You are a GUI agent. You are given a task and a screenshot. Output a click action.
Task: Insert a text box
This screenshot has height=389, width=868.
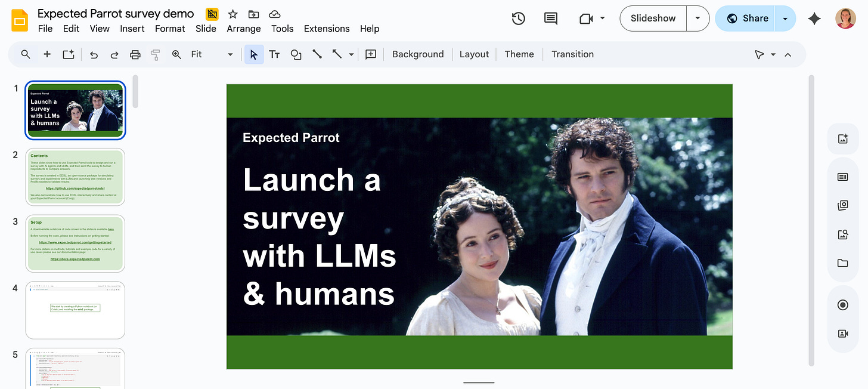[x=275, y=54]
